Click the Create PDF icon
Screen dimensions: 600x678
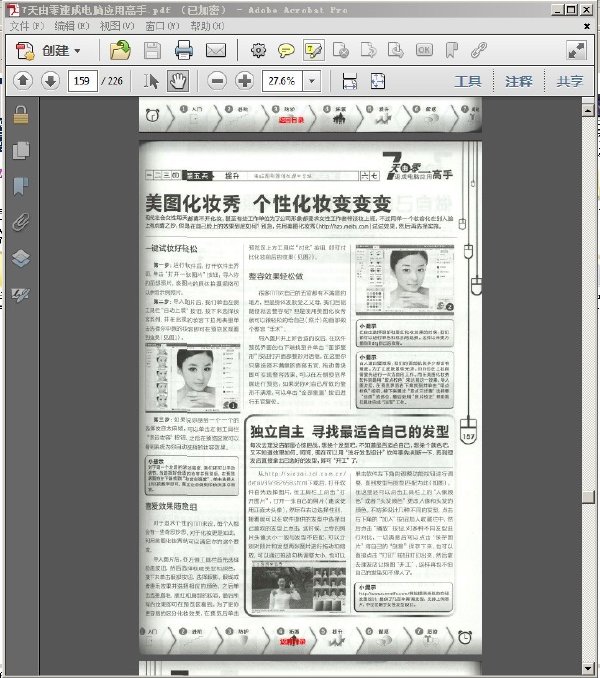24,51
